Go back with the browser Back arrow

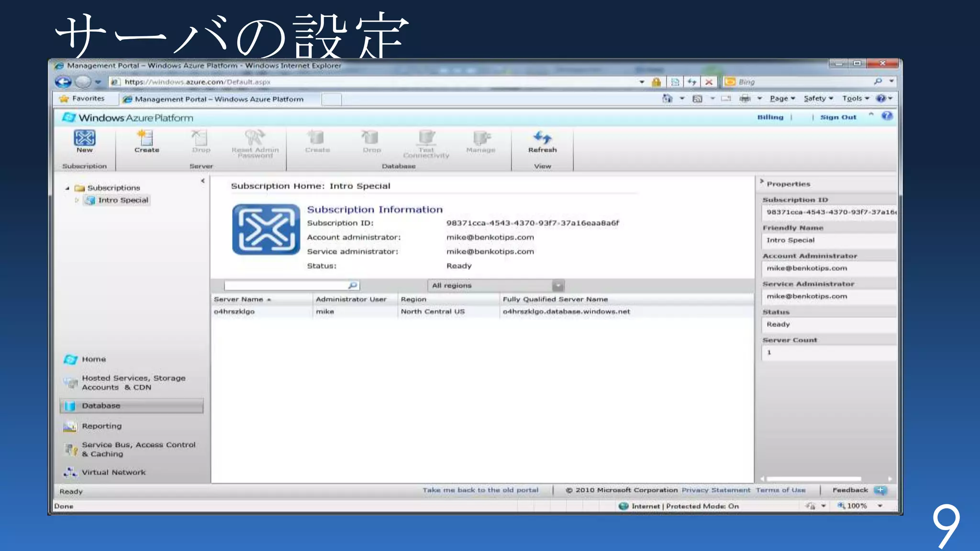coord(63,82)
